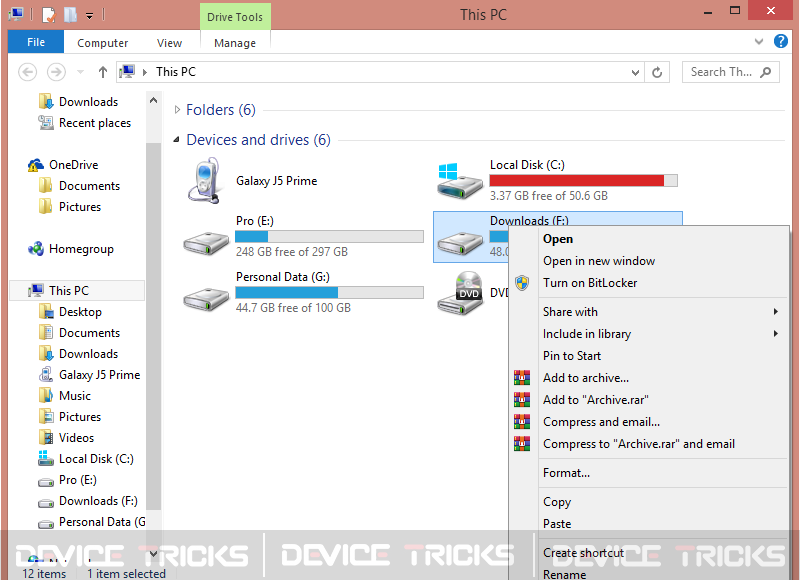Open Help with the question mark icon
This screenshot has width=800, height=580.
(781, 41)
